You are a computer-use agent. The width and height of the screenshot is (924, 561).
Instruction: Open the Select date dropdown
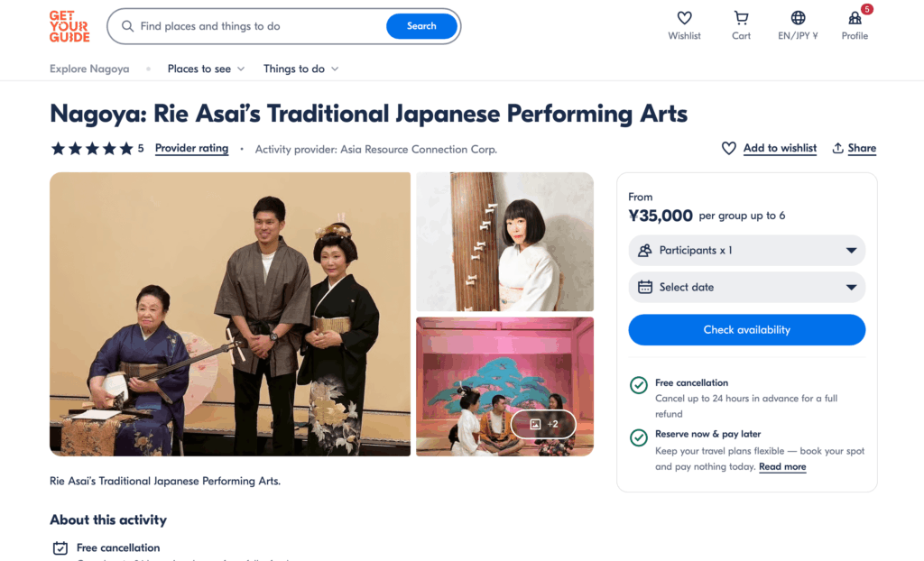click(x=746, y=287)
